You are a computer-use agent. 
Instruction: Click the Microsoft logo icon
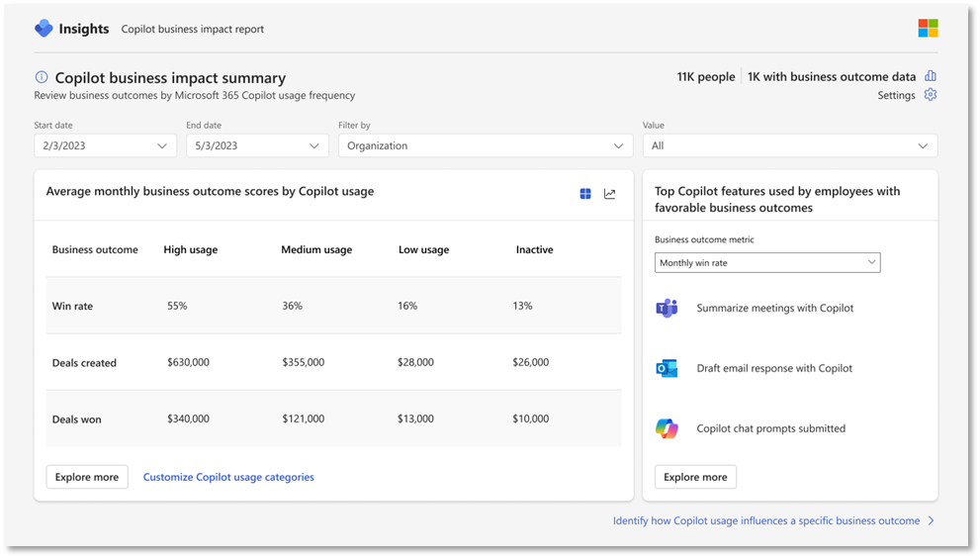tap(927, 29)
